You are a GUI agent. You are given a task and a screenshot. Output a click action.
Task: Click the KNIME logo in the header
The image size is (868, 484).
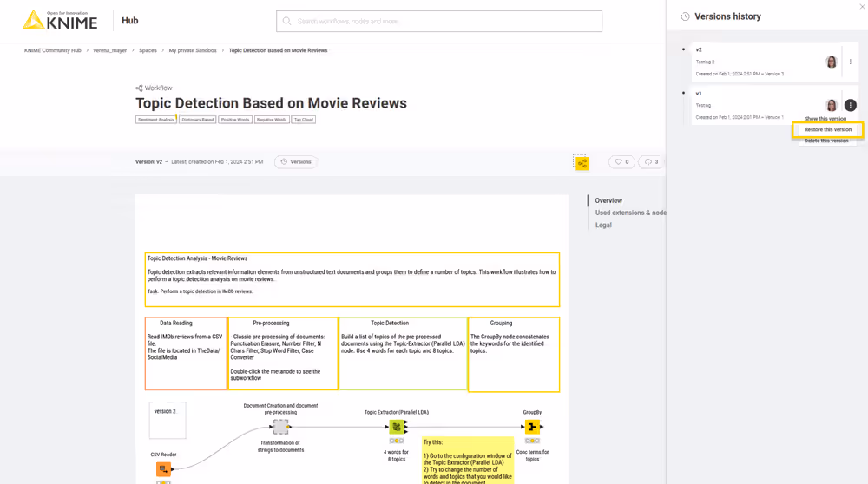60,20
